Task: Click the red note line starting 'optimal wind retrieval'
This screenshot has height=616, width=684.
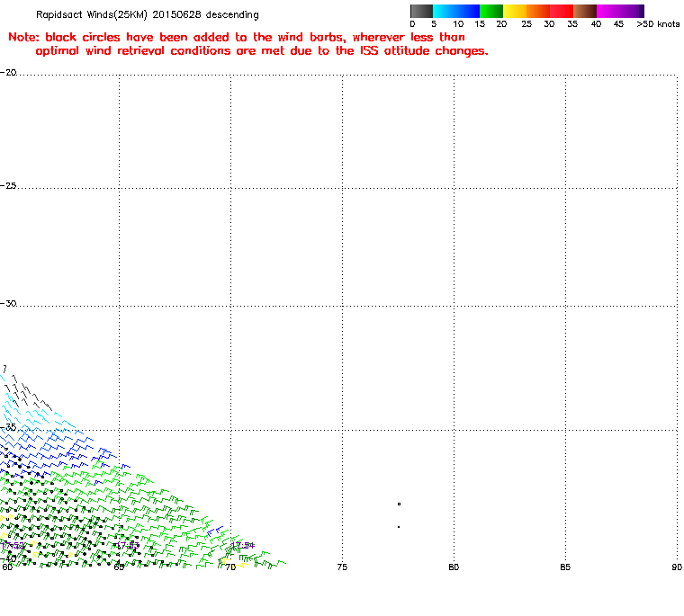Action: [262, 51]
